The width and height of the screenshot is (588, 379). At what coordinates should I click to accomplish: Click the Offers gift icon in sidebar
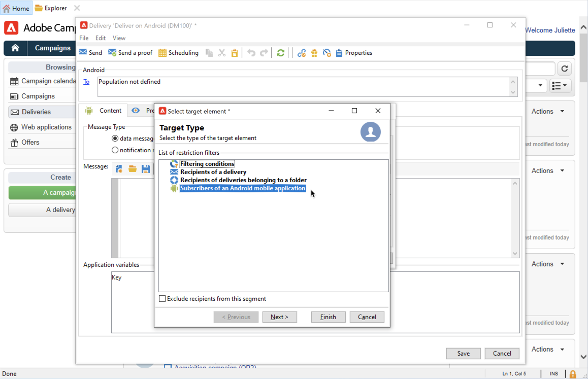[14, 143]
